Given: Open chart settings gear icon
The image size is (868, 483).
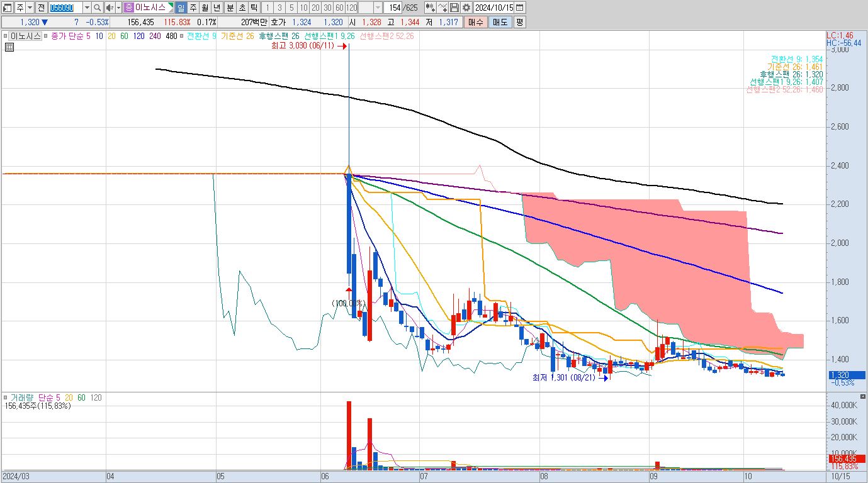Looking at the screenshot, I should tap(466, 8).
